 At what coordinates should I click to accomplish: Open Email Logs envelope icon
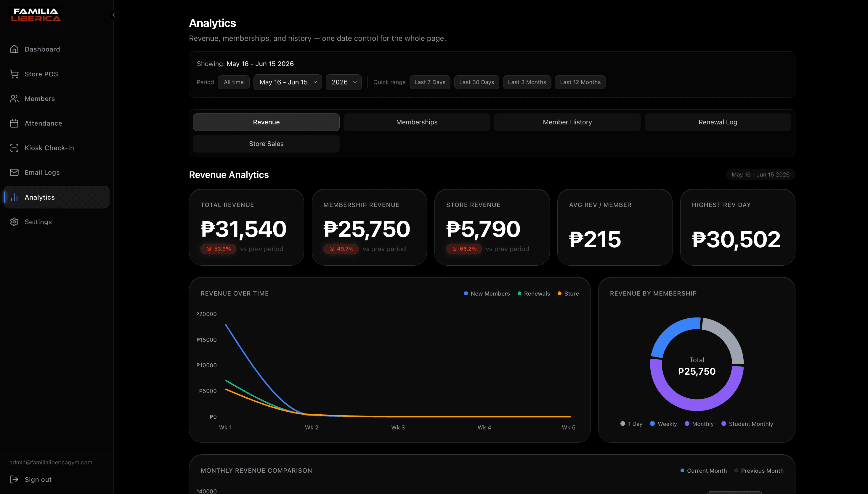[x=14, y=172]
